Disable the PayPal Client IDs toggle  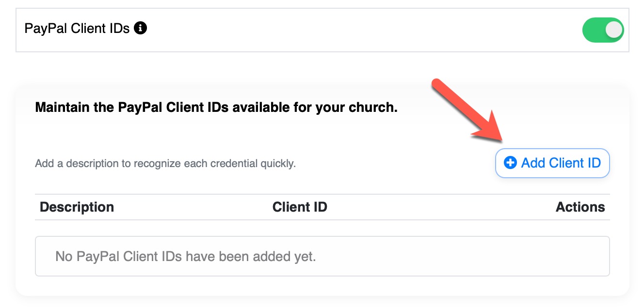(x=603, y=30)
